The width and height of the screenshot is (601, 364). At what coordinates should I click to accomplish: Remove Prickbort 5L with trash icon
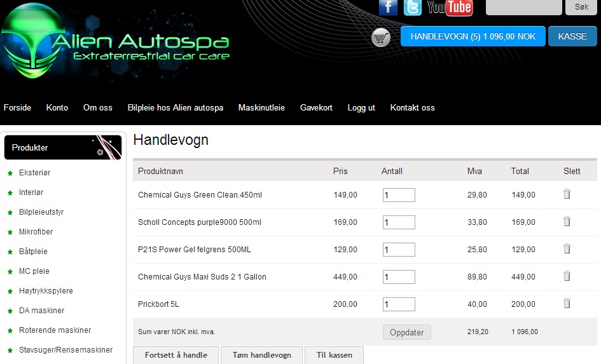point(567,304)
